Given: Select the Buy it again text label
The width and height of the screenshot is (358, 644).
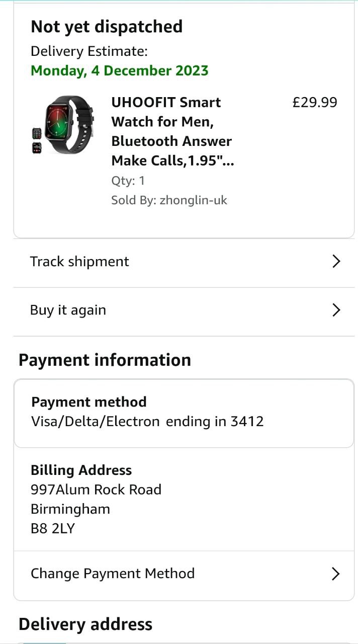Looking at the screenshot, I should tap(68, 310).
